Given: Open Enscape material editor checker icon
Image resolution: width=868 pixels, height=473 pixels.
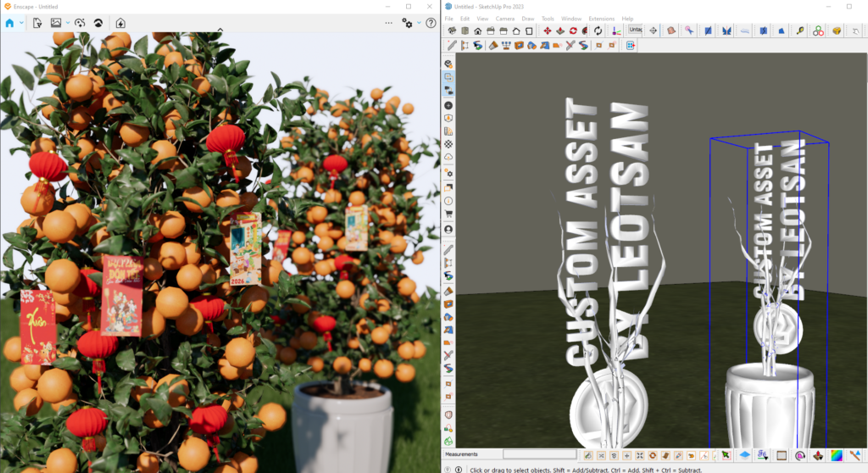Looking at the screenshot, I should pyautogui.click(x=448, y=144).
